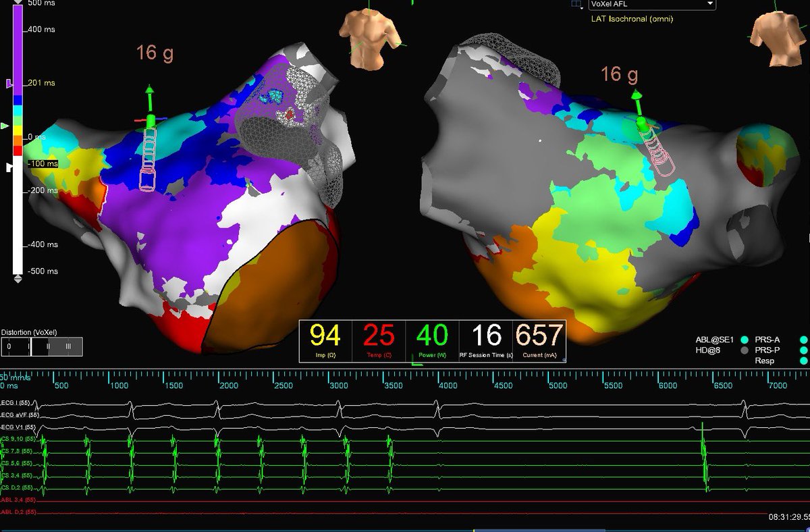The image size is (810, 532).
Task: Select the ABL D,2 channel label
Action: click(18, 513)
